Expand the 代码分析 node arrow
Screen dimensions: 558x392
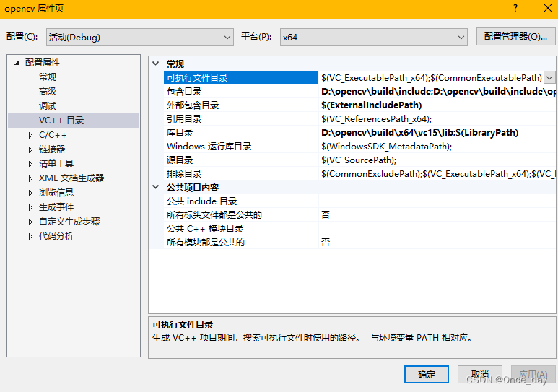tap(30, 236)
